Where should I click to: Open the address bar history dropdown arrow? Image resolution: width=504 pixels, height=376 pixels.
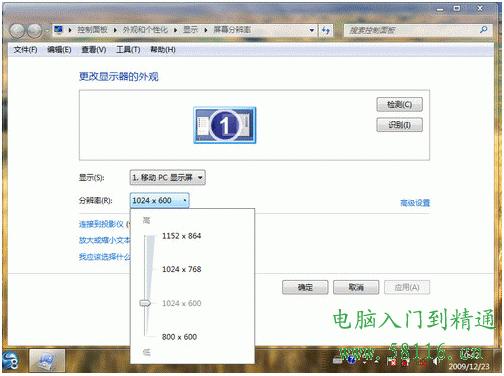(312, 30)
